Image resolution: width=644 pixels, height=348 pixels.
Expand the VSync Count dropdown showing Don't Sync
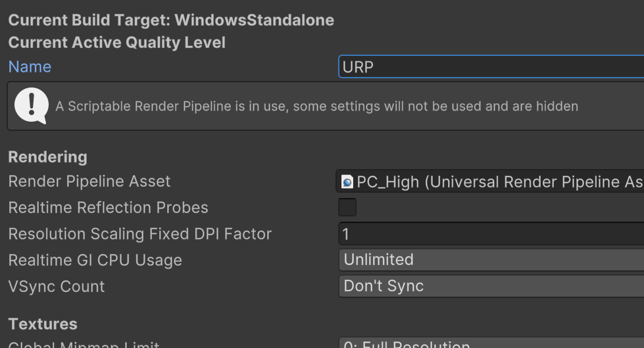click(x=491, y=286)
